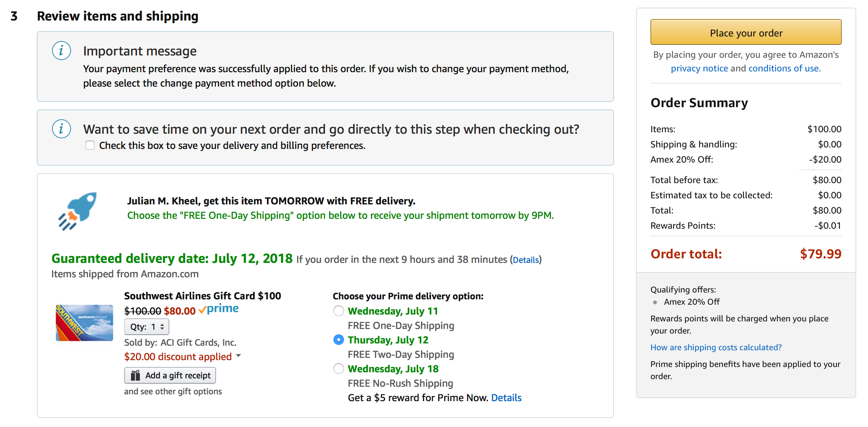The width and height of the screenshot is (868, 427).
Task: Open the Southwest gift card thumbnail
Action: (84, 323)
